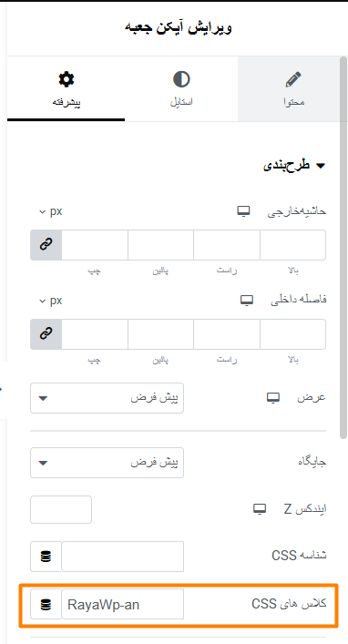
Task: Toggle linked values for padding
Action: 46,334
